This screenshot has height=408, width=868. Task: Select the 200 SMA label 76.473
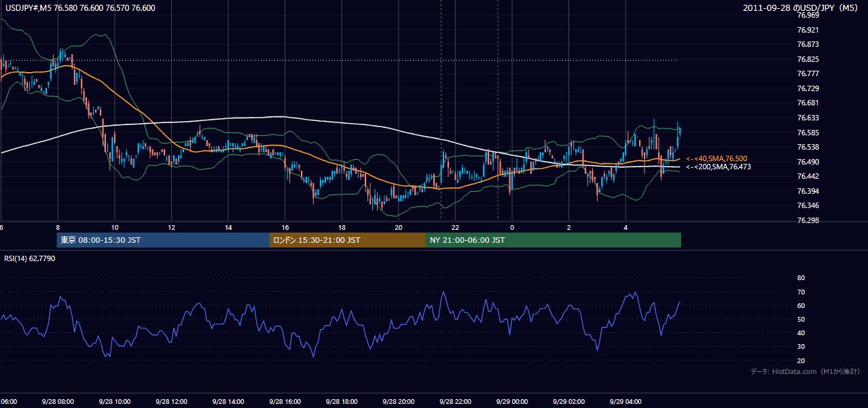(719, 167)
